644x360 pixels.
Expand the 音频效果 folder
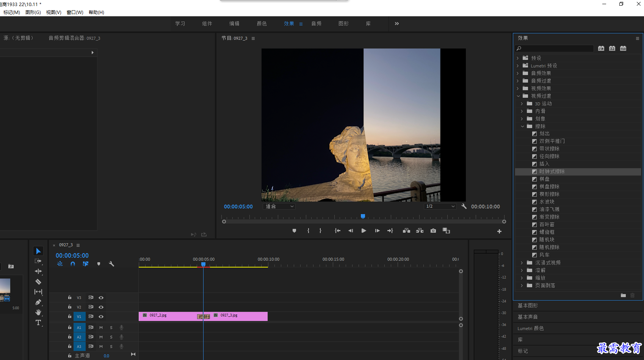click(518, 73)
